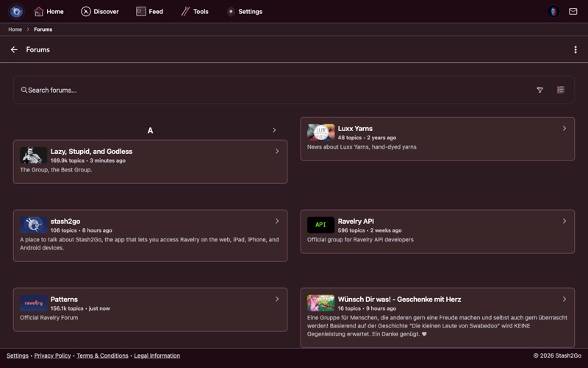
Task: Click '48 topics • 2 years ago' text
Action: (x=367, y=138)
